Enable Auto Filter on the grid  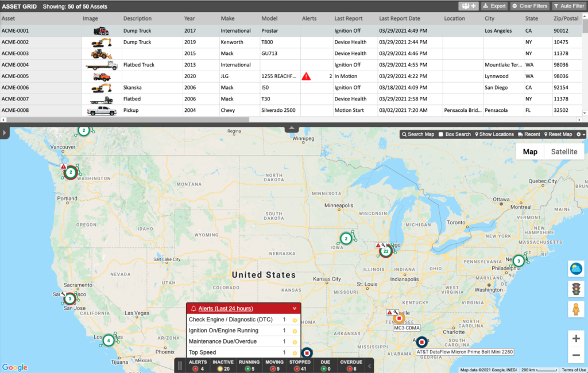(x=569, y=6)
